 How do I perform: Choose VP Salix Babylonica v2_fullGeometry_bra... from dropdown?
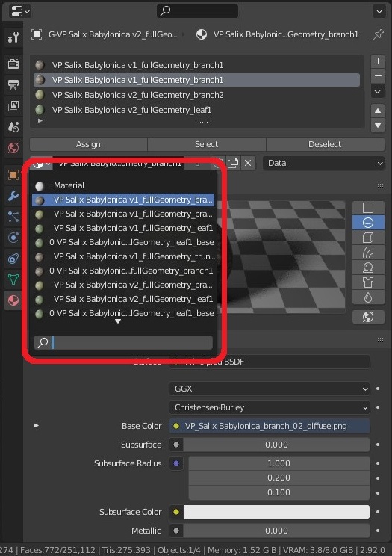coord(122,285)
